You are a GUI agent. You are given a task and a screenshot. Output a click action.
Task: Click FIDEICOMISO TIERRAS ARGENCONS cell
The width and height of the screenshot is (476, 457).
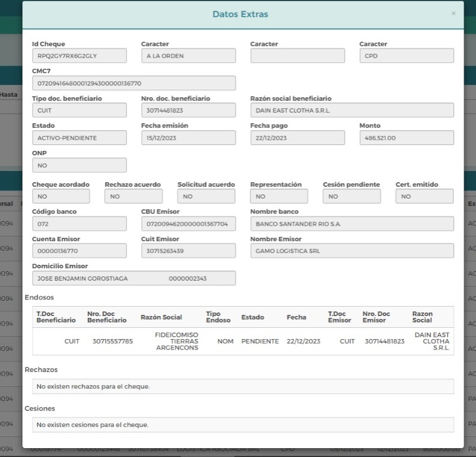[x=176, y=341]
